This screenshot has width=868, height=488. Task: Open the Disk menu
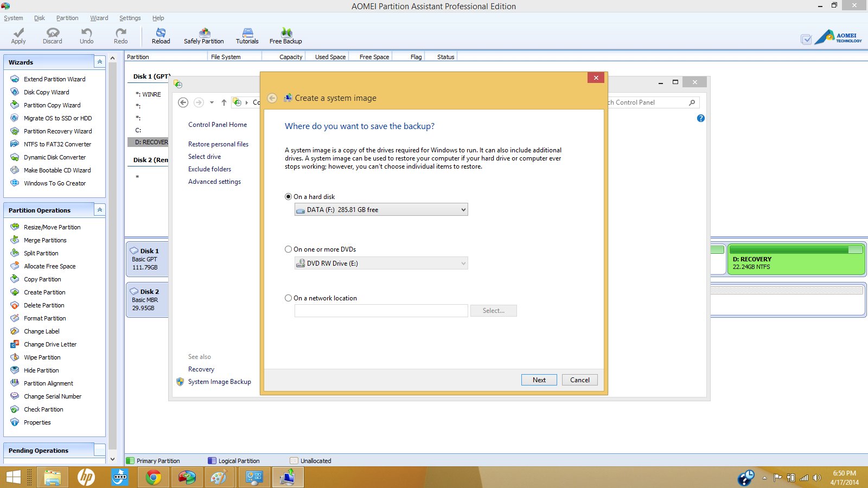pos(40,18)
